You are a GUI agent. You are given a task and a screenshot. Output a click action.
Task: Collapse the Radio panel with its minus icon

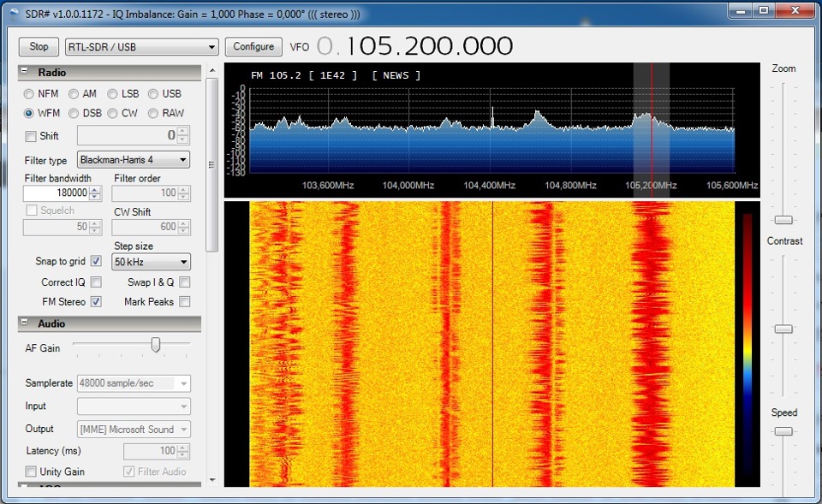tap(24, 71)
